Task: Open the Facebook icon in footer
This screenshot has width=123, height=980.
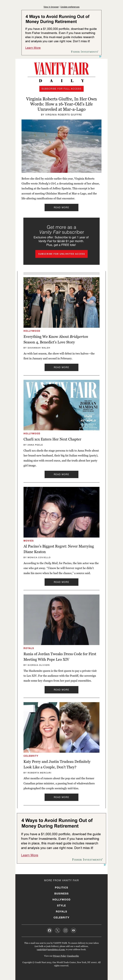Action: point(50,930)
